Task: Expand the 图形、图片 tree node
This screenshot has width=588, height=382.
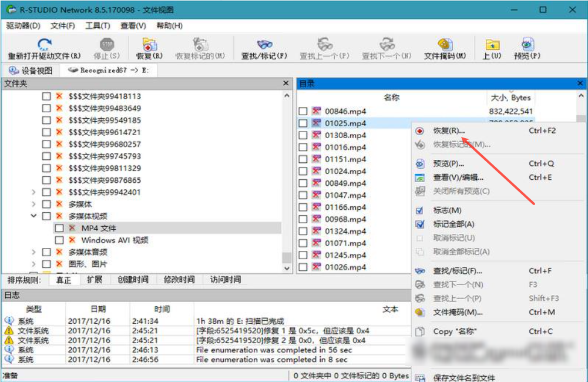Action: point(33,264)
